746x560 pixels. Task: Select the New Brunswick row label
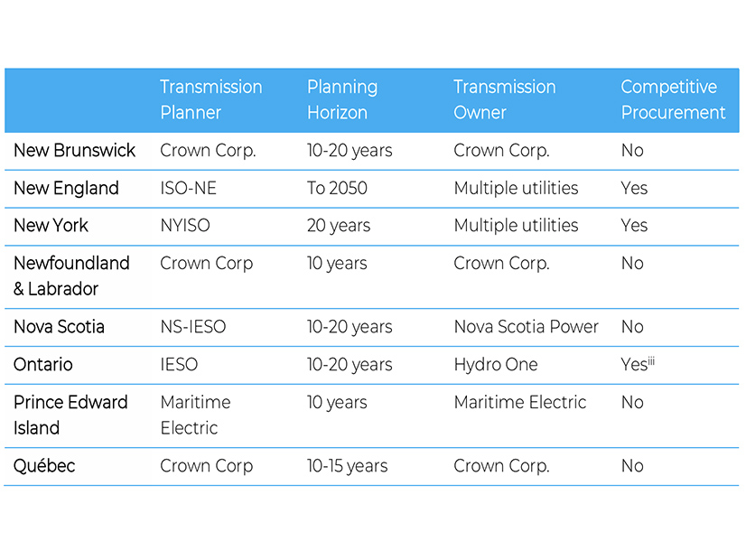tap(74, 151)
